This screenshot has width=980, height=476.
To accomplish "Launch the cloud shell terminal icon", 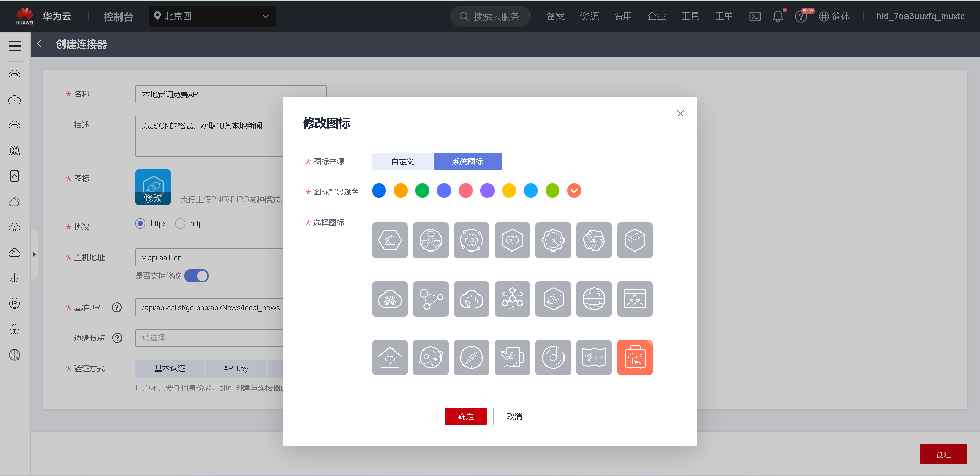I will click(755, 16).
